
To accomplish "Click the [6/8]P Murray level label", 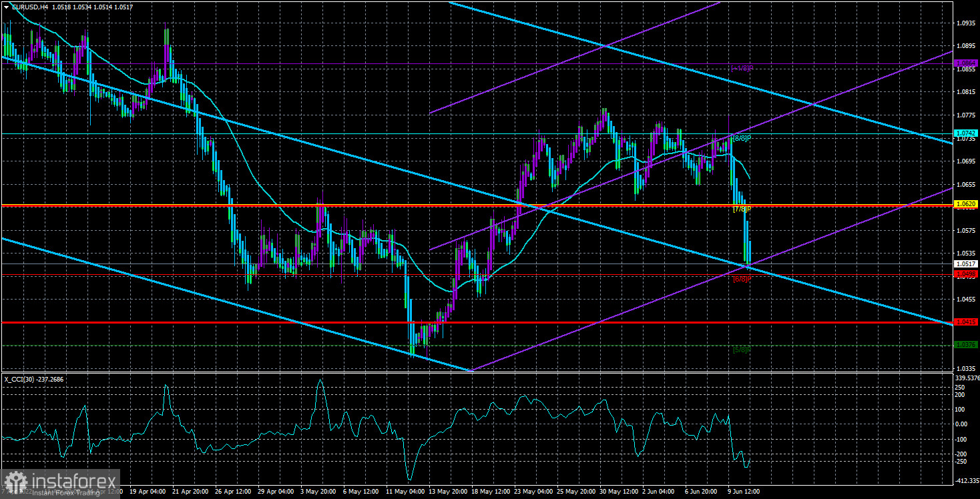I will click(742, 279).
